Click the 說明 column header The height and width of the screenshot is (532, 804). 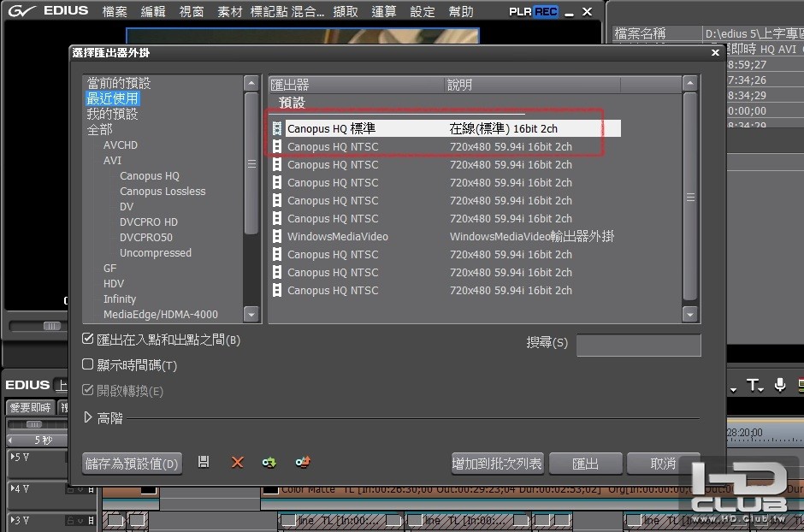point(532,85)
